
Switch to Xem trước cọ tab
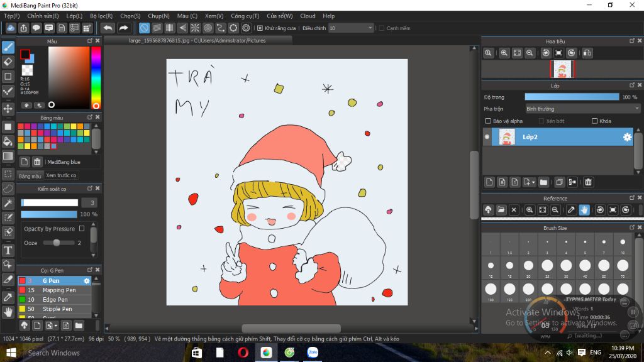(x=61, y=175)
